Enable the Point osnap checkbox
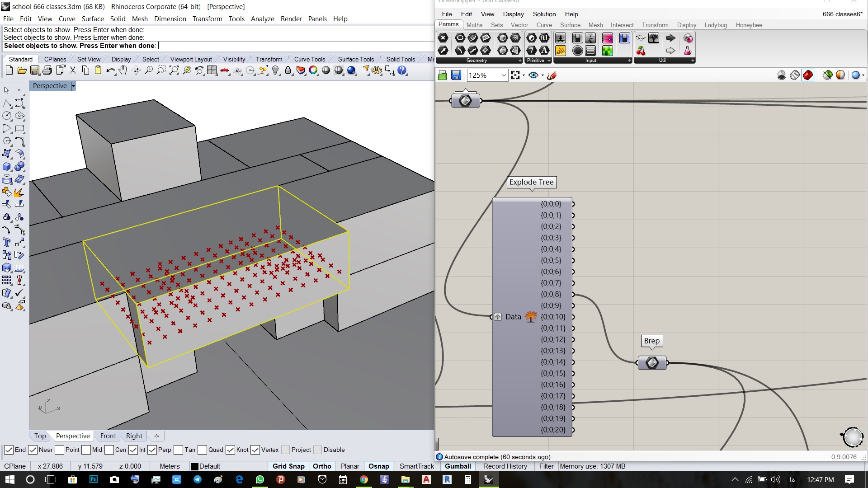The image size is (868, 488). click(x=59, y=450)
